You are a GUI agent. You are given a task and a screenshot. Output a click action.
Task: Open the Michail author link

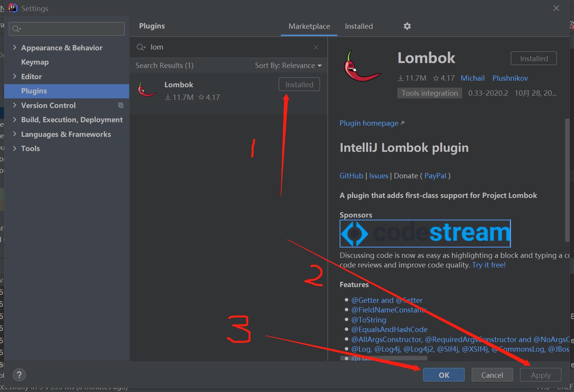click(x=473, y=78)
